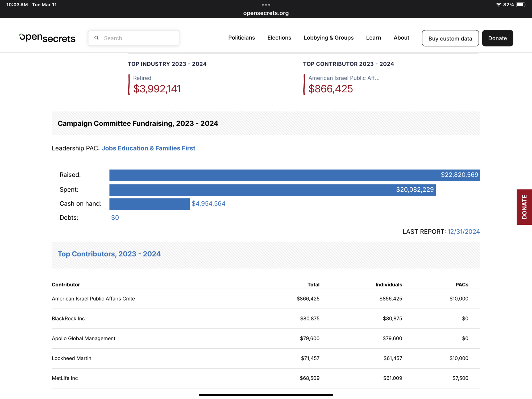Click the OpenSecrets logo
Screen dimensions: 532x399
click(x=47, y=38)
